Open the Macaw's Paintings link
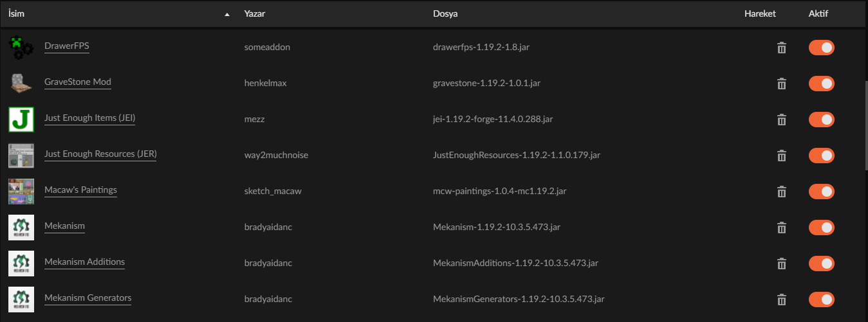The height and width of the screenshot is (322, 868). (80, 190)
